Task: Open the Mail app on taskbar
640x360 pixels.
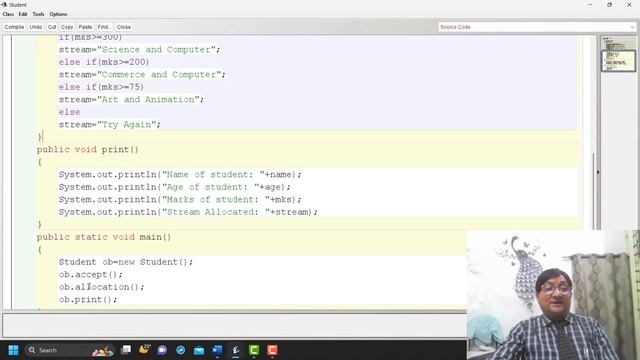Action: coord(199,350)
